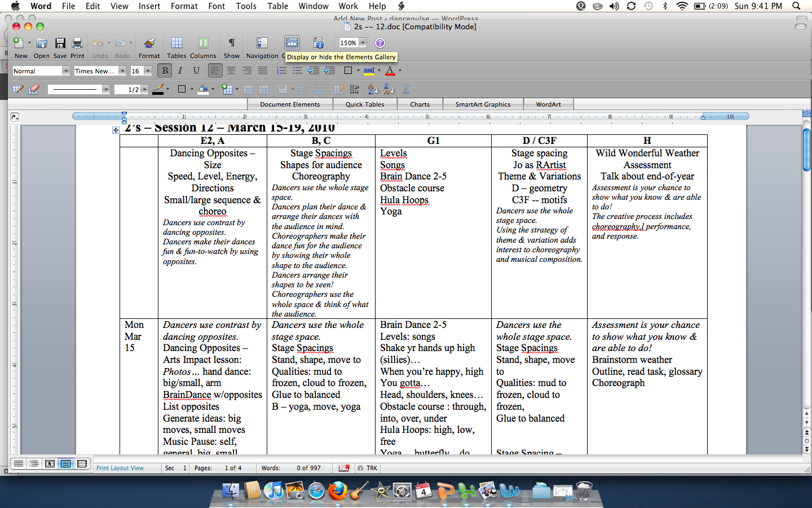Image resolution: width=812 pixels, height=508 pixels.
Task: Click the spelling check book icon
Action: (x=344, y=468)
